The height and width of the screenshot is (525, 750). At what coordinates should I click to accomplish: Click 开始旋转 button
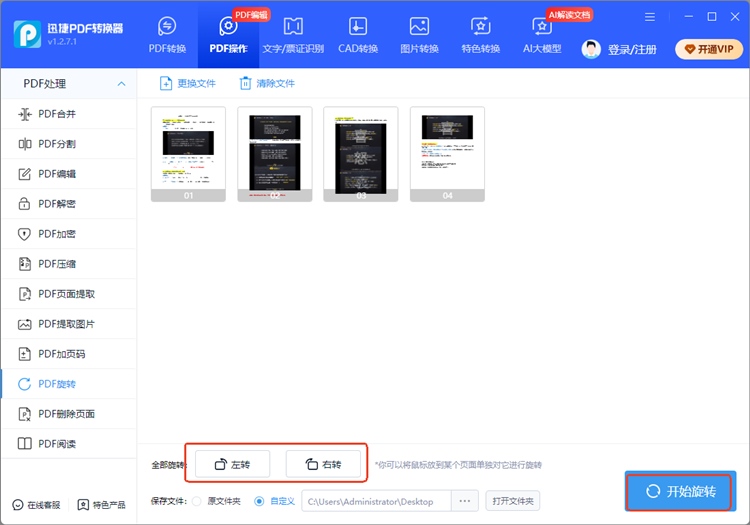pyautogui.click(x=680, y=492)
